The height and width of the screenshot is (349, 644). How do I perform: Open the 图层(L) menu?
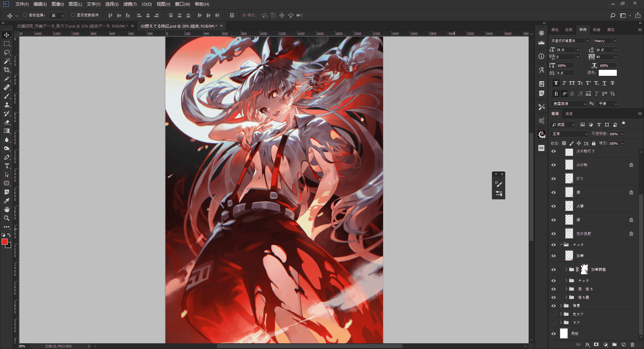pyautogui.click(x=75, y=4)
